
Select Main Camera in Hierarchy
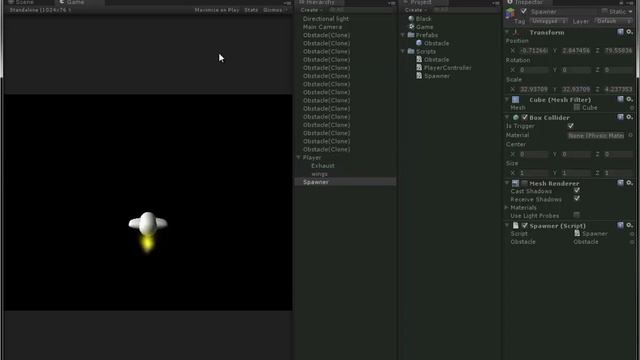pos(322,27)
